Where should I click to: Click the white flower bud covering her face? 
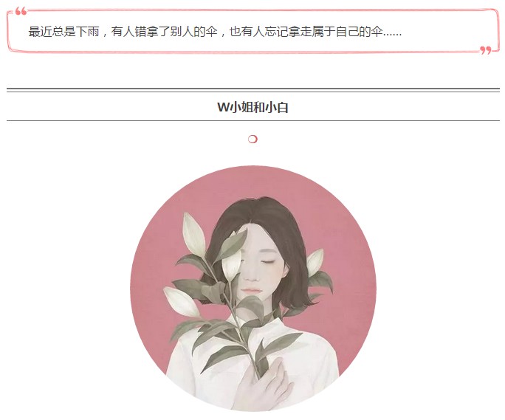pyautogui.click(x=231, y=259)
